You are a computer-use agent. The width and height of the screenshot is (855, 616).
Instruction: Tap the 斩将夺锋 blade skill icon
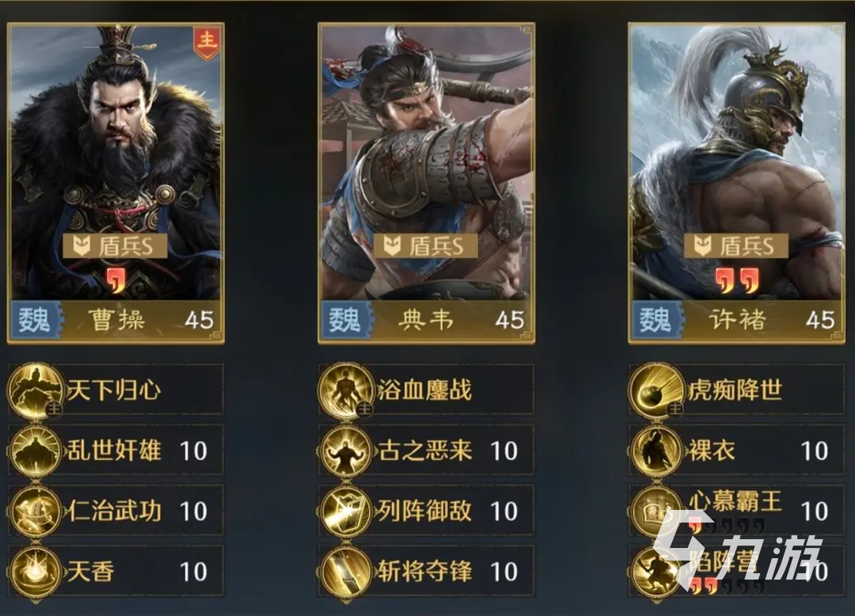point(346,572)
